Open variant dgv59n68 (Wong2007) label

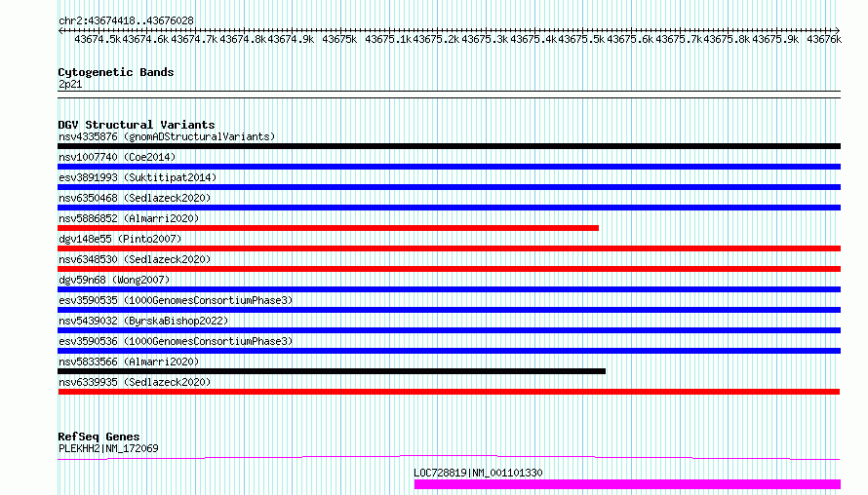[x=114, y=280]
